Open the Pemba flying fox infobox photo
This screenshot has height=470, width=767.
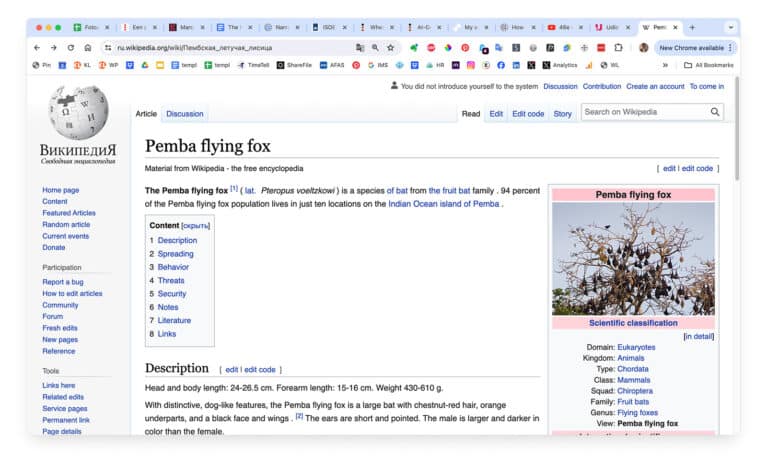633,258
